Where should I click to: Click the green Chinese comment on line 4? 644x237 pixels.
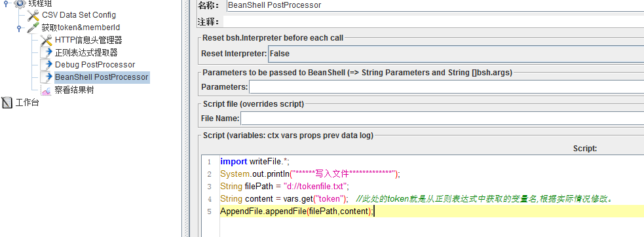click(x=485, y=199)
